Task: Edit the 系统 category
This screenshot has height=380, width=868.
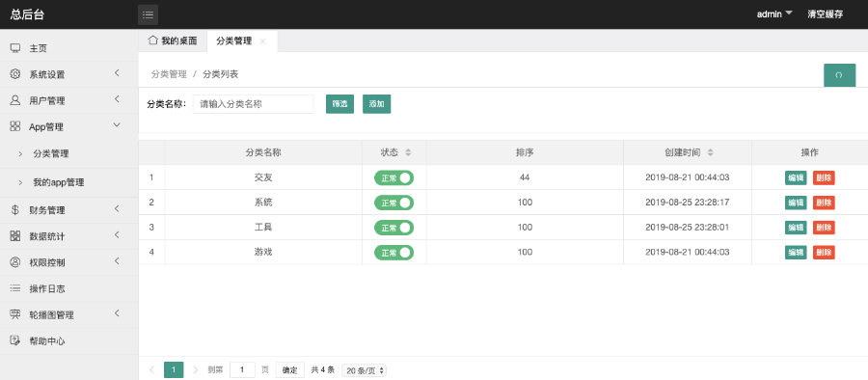Action: [796, 203]
